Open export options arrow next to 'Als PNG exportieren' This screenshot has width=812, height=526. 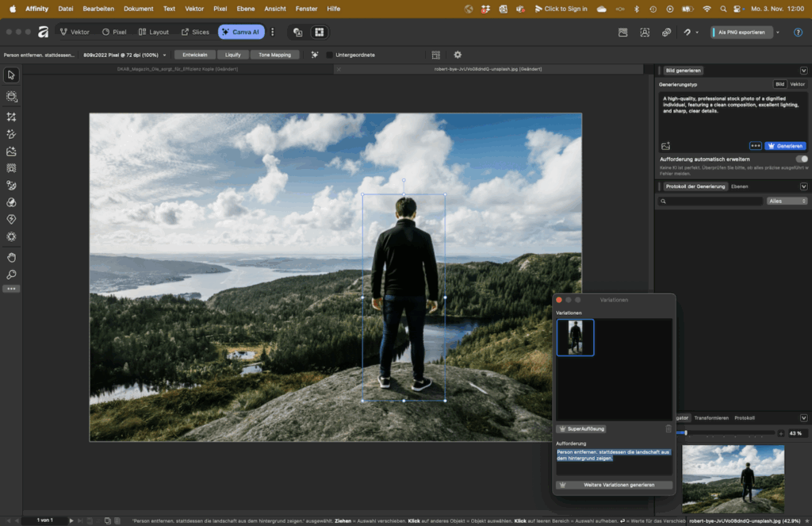[778, 33]
